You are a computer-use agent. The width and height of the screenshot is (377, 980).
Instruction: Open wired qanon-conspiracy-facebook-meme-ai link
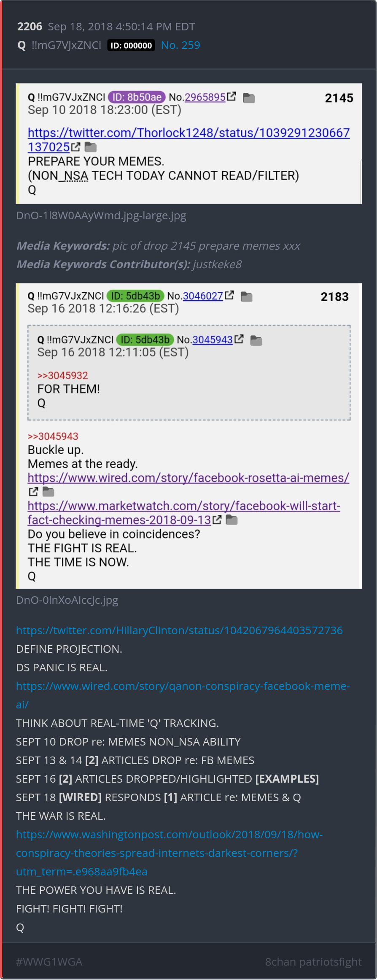coord(183,695)
